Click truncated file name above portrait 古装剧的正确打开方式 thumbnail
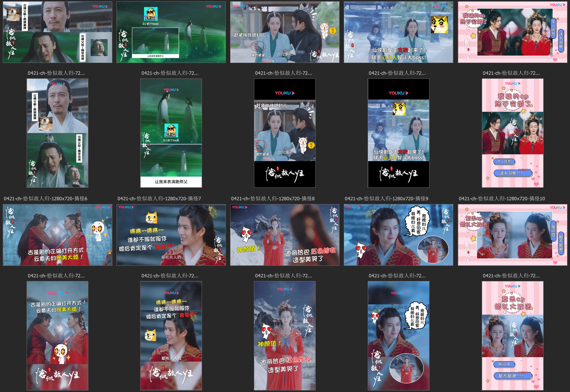The width and height of the screenshot is (570, 392). pos(56,276)
